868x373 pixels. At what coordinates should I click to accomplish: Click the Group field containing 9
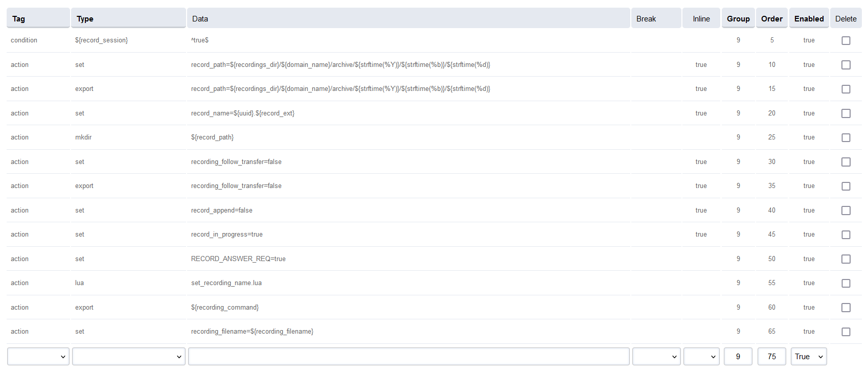click(x=738, y=357)
